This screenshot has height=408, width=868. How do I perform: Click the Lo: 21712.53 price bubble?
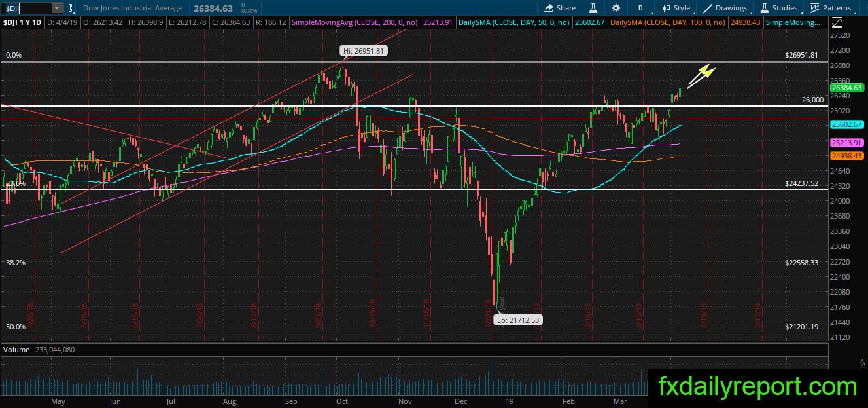517,320
